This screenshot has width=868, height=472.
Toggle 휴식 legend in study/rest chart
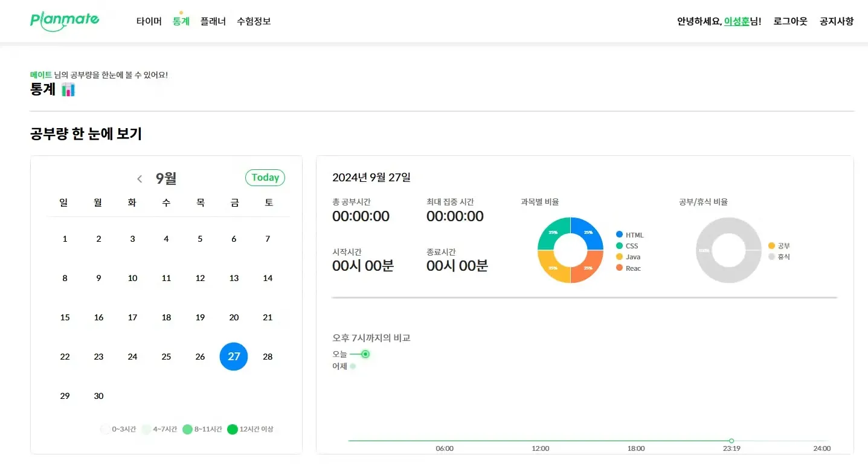pyautogui.click(x=779, y=257)
